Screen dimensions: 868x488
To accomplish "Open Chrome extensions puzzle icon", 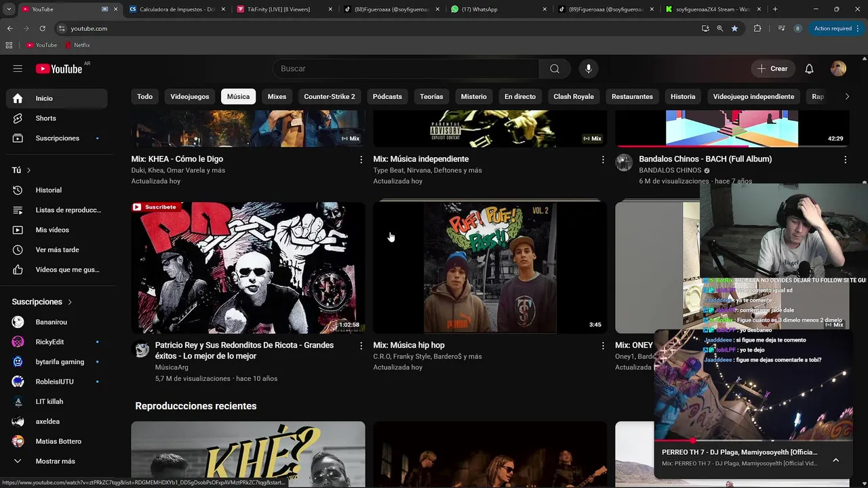I will [757, 28].
